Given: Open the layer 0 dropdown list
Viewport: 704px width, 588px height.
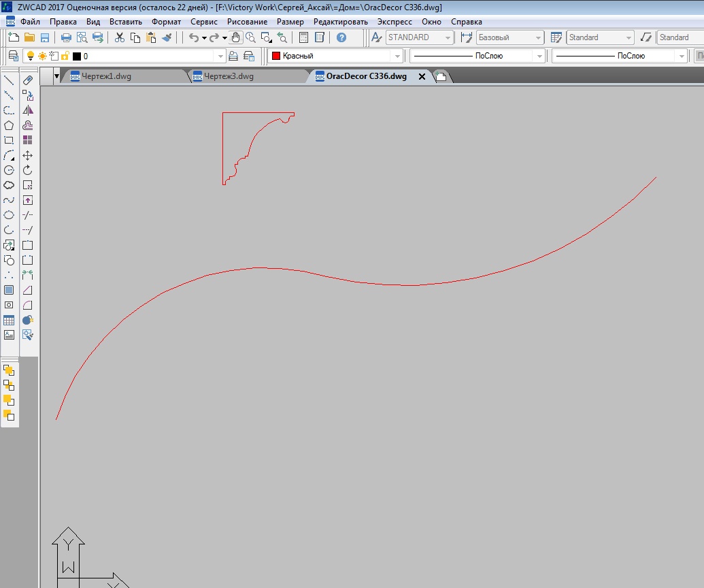Looking at the screenshot, I should click(220, 56).
